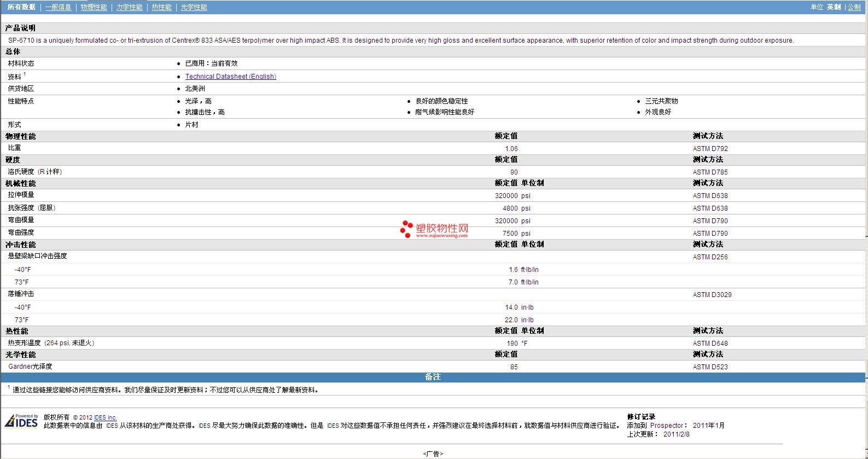Click the 抗撞击性，高 feature
The image size is (868, 459).
[205, 112]
